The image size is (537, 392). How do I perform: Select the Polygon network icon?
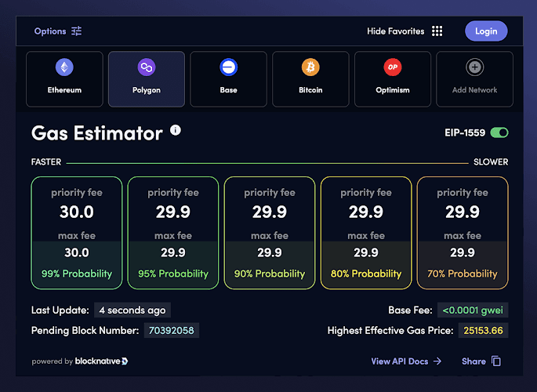(146, 67)
